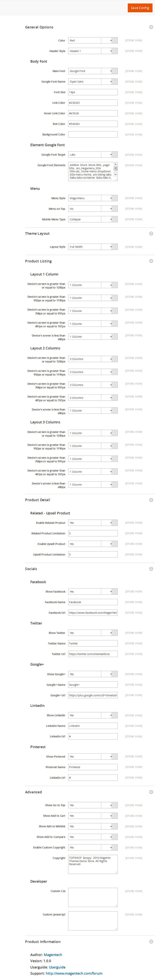Screen dimensions: 155x980
Task: Open the Show Go to Top dropdown
Action: tap(93, 805)
